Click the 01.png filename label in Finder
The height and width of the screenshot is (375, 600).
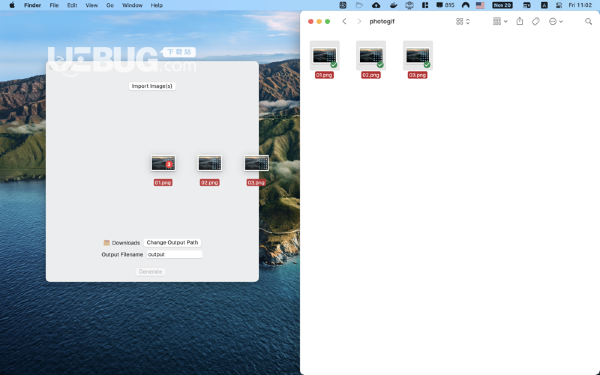[324, 75]
